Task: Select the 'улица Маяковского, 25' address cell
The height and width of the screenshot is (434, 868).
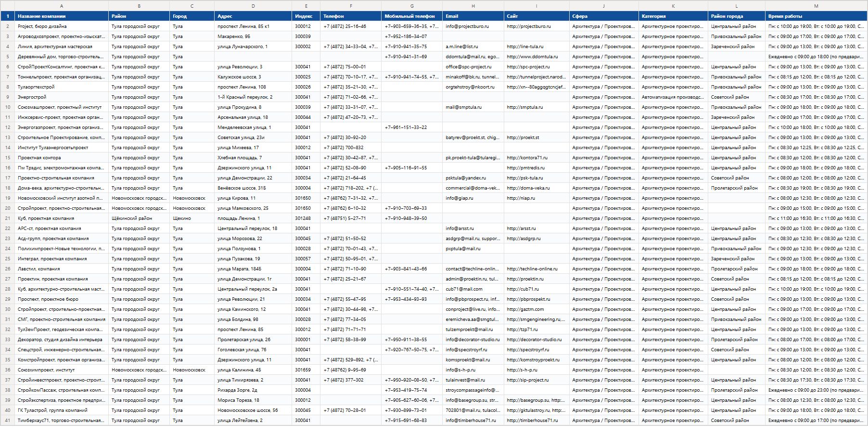Action: 253,208
